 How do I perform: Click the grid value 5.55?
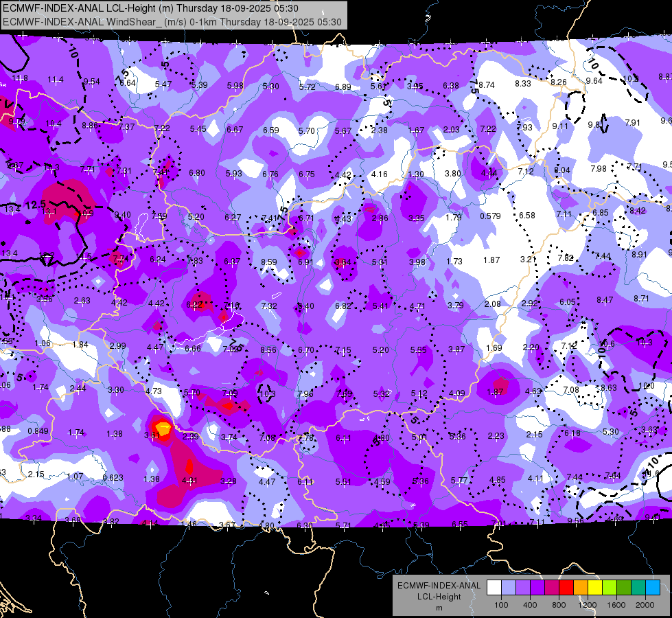tap(418, 350)
